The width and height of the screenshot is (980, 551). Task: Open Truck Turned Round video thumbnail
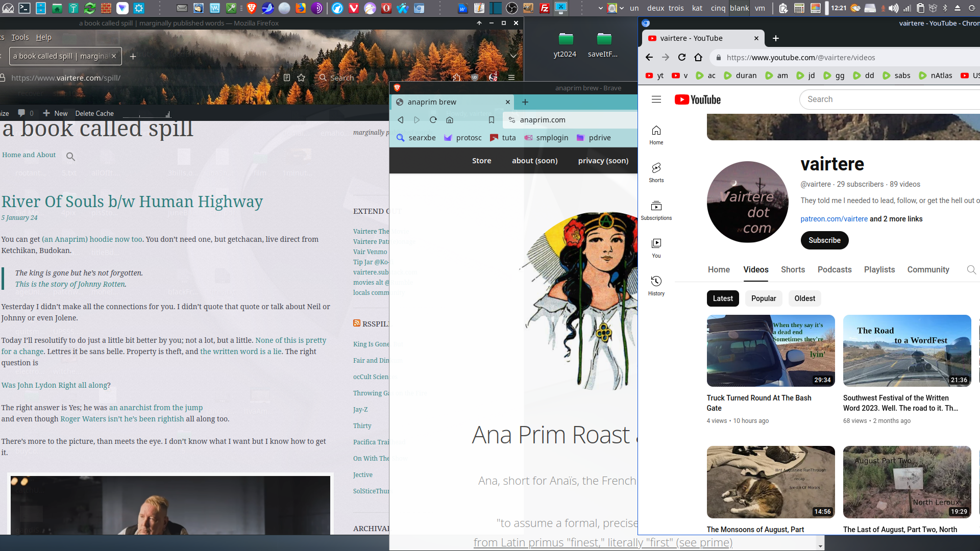click(x=770, y=350)
